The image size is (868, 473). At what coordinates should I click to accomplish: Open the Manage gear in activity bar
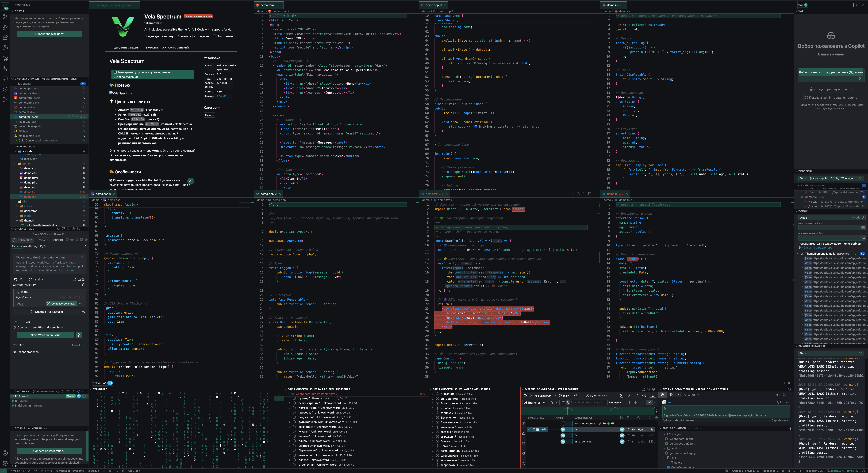pos(5,463)
